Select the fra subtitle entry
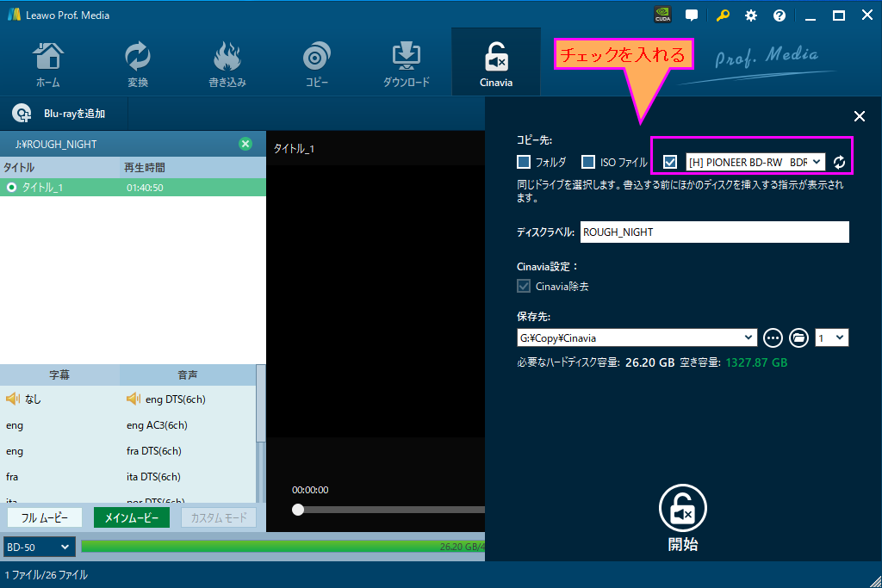 pos(12,477)
